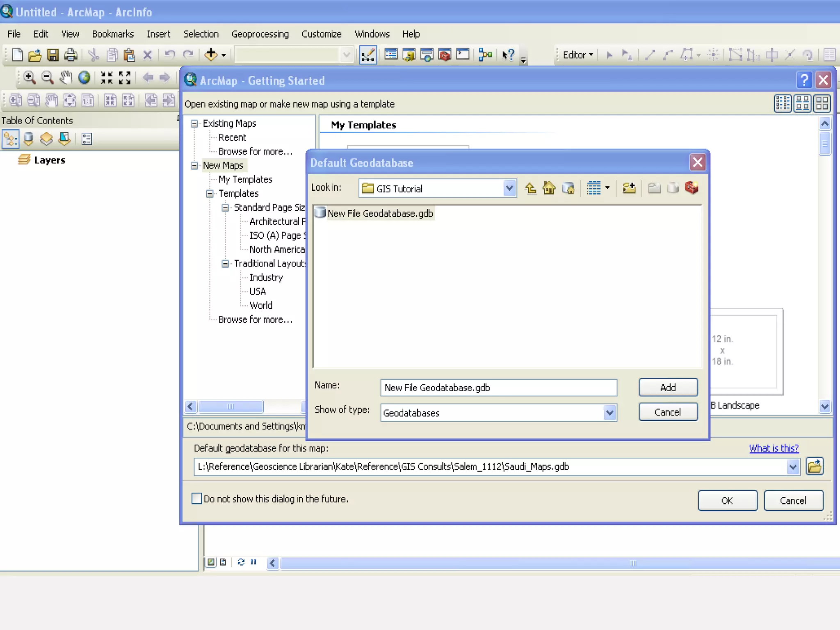840x630 pixels.
Task: Open the Geoprocessing menu
Action: coord(260,34)
